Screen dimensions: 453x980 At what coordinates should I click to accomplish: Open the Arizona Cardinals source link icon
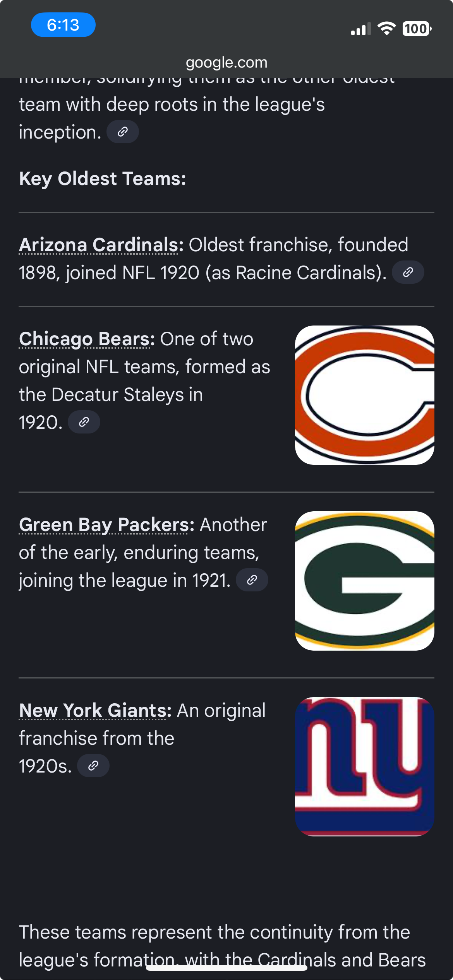(408, 272)
